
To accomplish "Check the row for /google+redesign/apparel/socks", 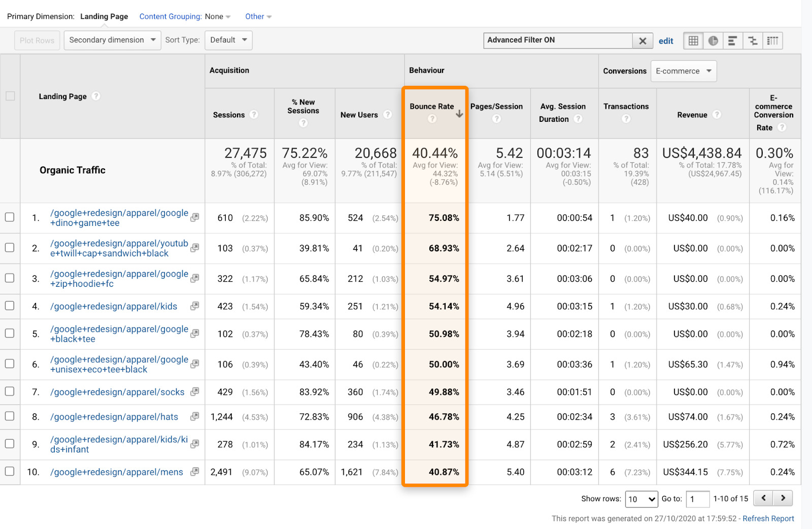I will [10, 391].
